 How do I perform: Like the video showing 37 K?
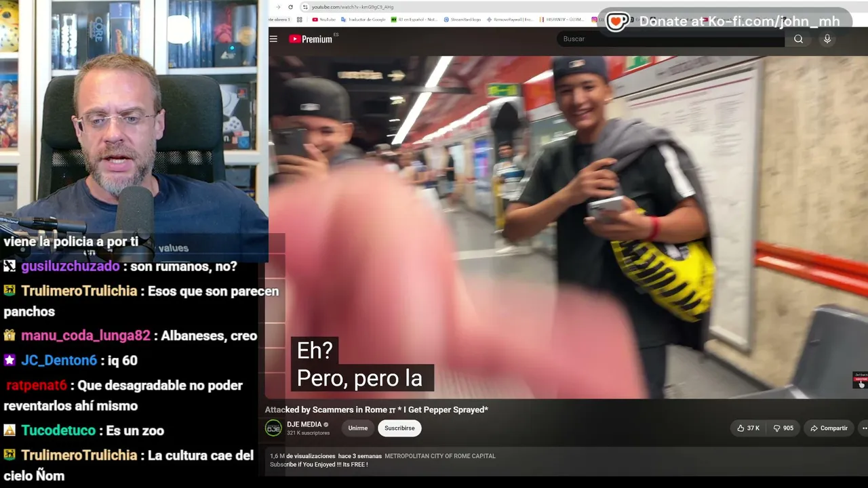[748, 428]
